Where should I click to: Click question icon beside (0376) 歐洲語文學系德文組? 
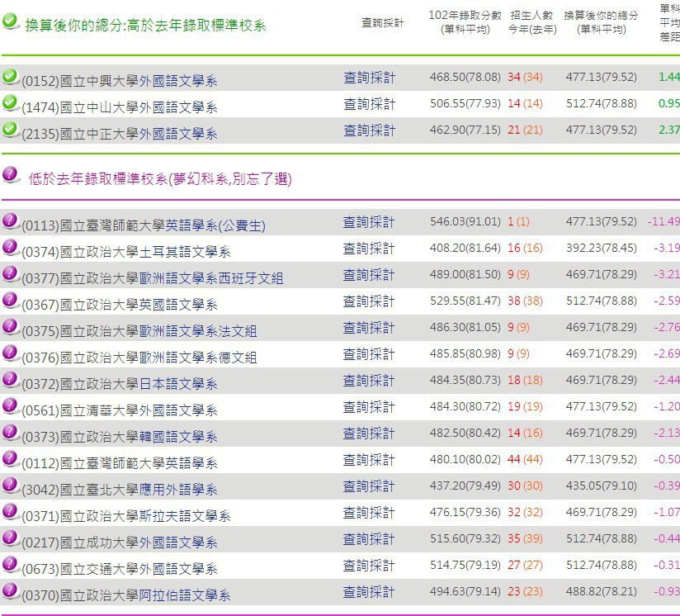(x=10, y=353)
